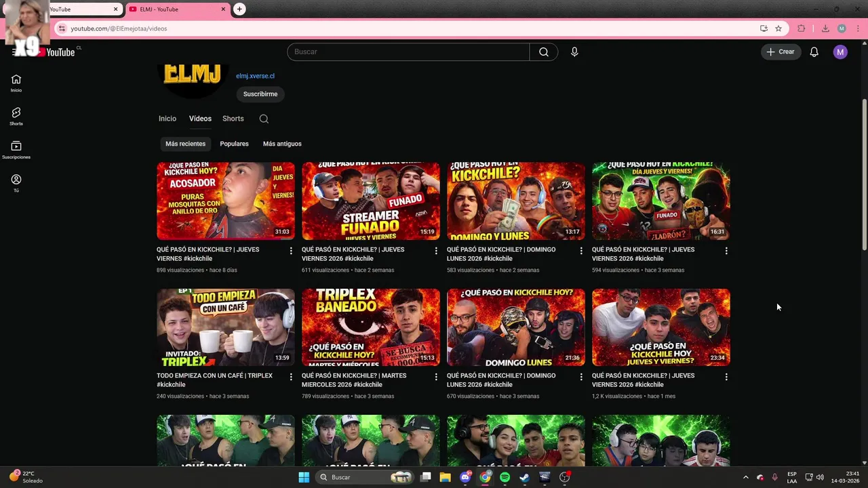The height and width of the screenshot is (488, 868).
Task: Open YouTube notifications bell
Action: (814, 52)
